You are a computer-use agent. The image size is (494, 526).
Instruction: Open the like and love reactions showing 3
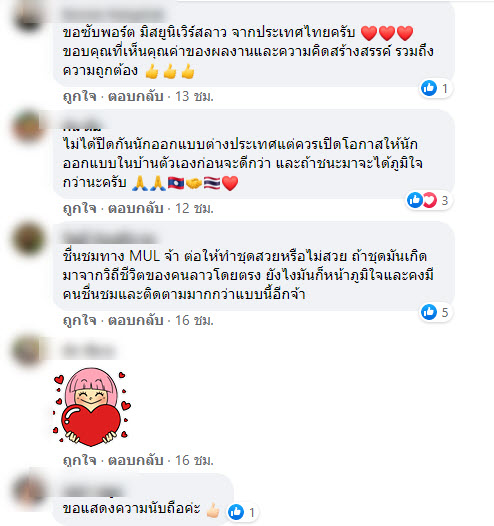pyautogui.click(x=428, y=200)
